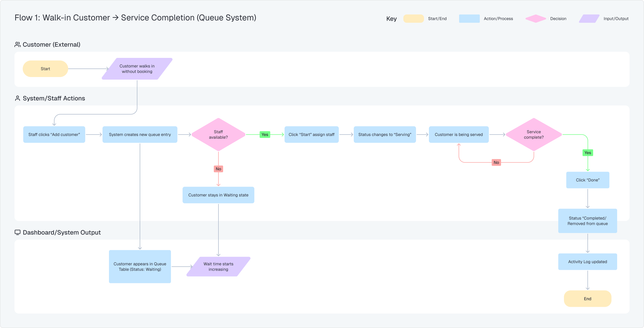Click 'Status Completed/Removed from queue' box
The height and width of the screenshot is (328, 644).
point(588,221)
